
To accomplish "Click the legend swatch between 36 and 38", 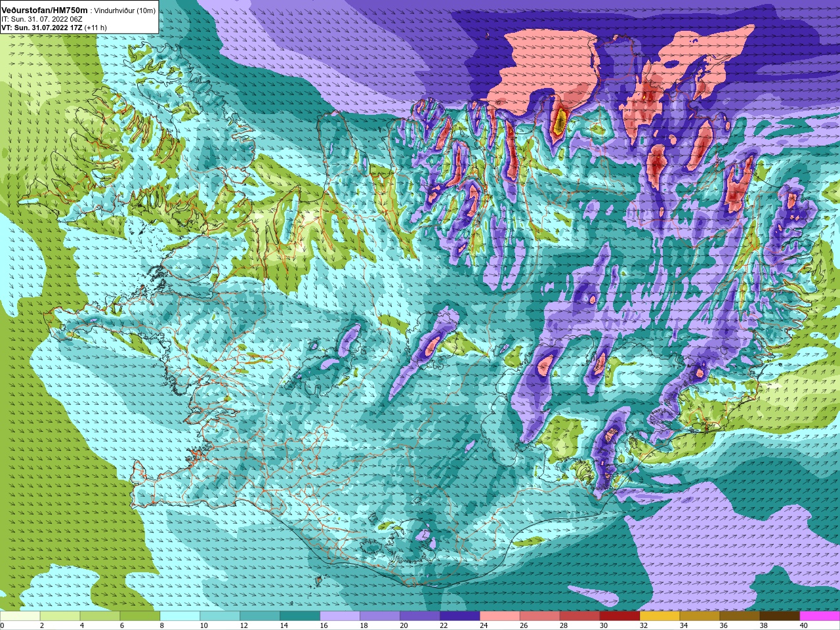I will coord(741,616).
